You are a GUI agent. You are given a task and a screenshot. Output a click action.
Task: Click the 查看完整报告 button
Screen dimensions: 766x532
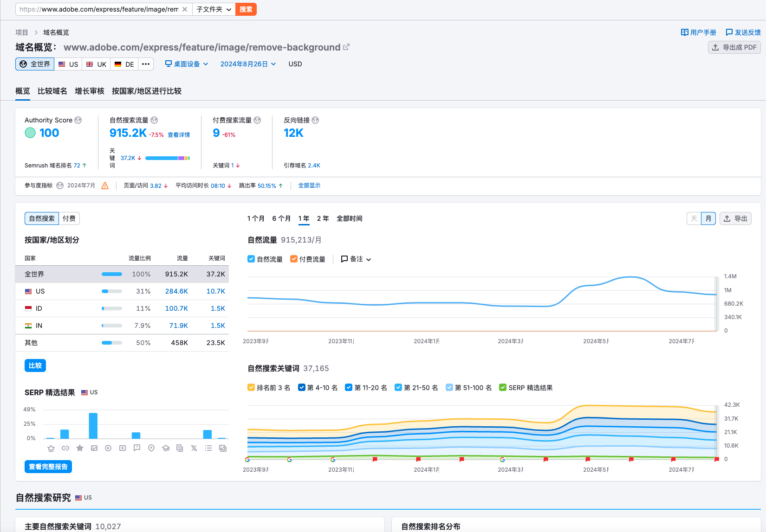pos(48,467)
